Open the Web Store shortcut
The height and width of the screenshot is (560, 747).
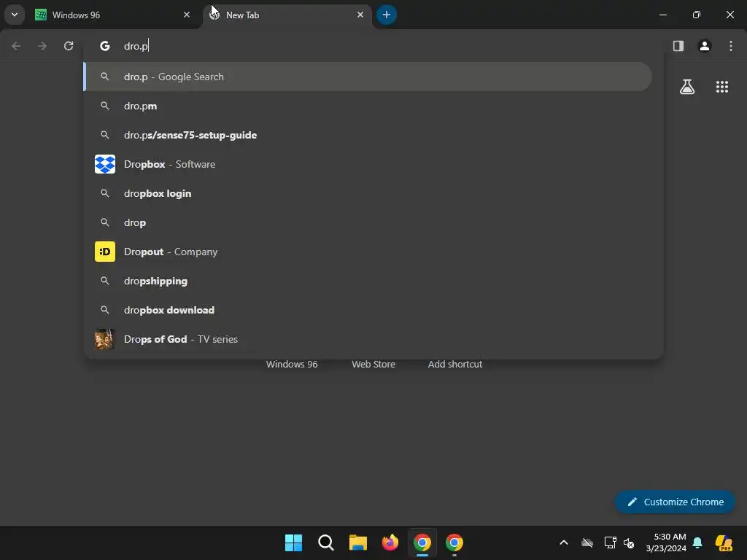[373, 365]
